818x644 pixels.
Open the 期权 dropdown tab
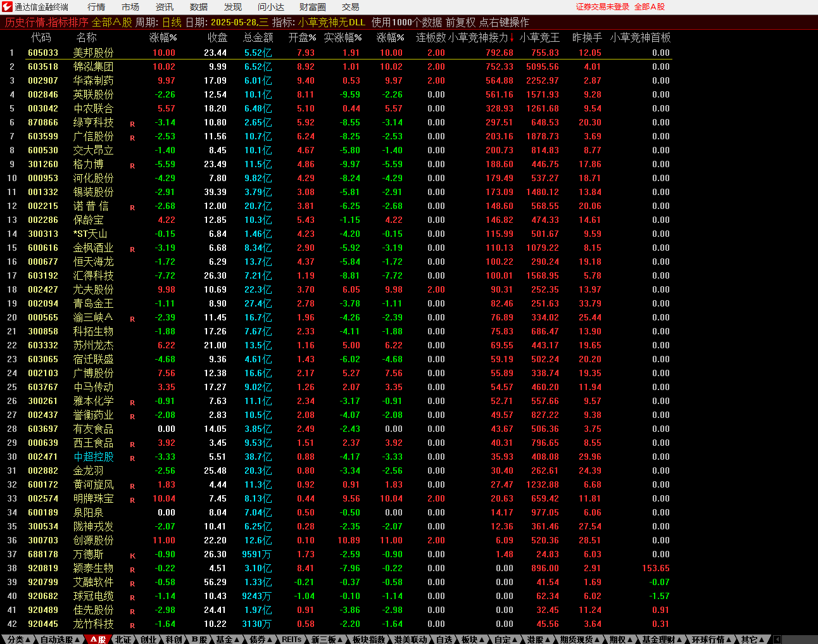(x=621, y=640)
